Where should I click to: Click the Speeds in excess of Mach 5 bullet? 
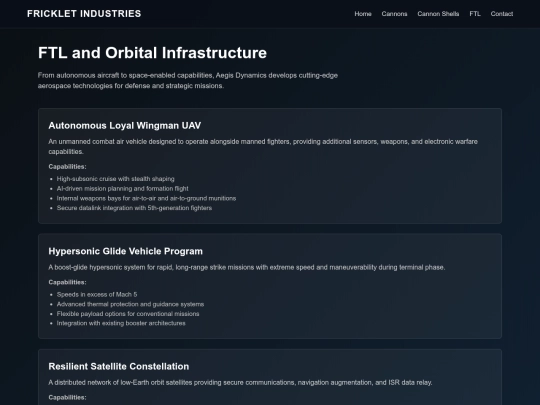[97, 294]
